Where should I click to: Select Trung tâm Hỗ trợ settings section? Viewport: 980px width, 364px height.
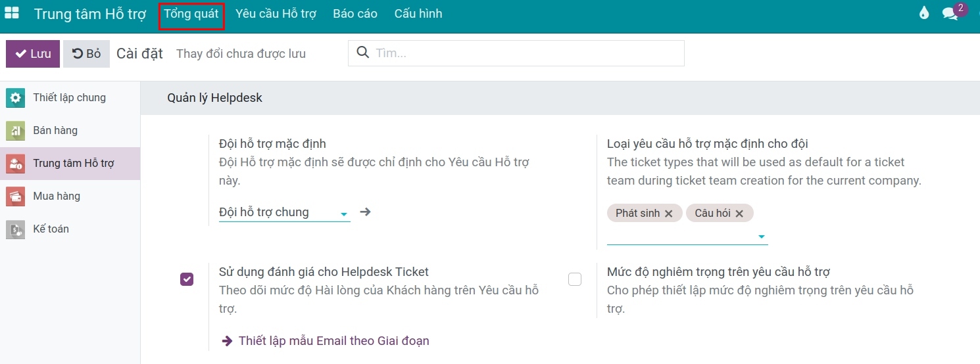[70, 164]
